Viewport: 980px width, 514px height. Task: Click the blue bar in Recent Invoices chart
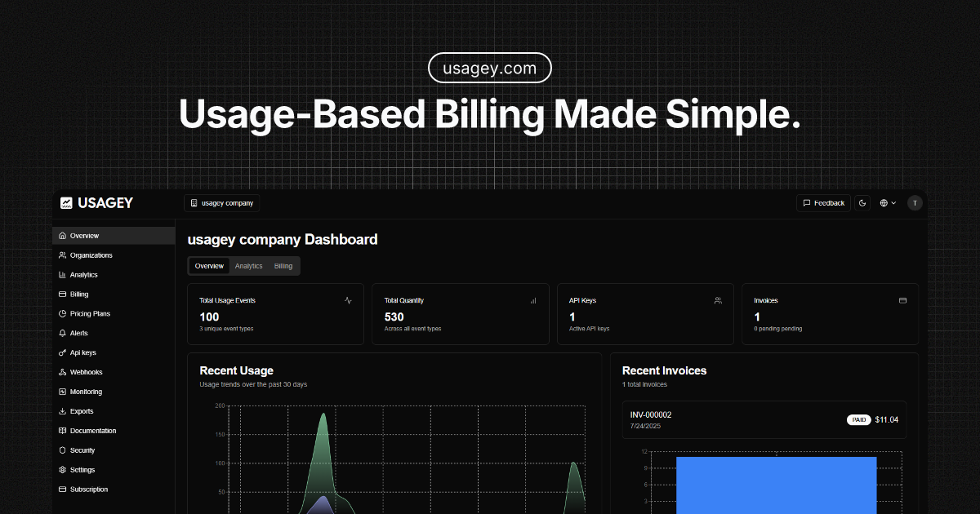[776, 485]
